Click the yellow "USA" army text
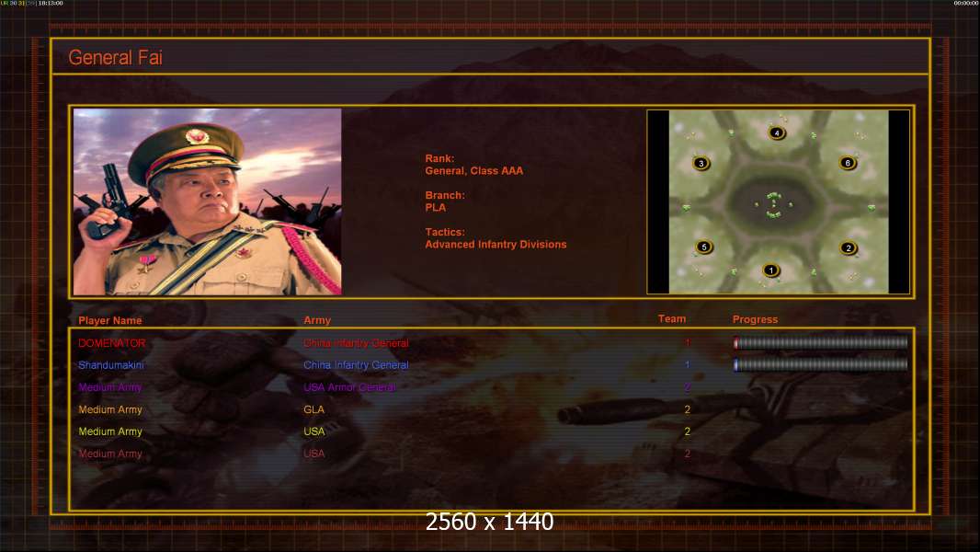This screenshot has width=980, height=552. [314, 431]
